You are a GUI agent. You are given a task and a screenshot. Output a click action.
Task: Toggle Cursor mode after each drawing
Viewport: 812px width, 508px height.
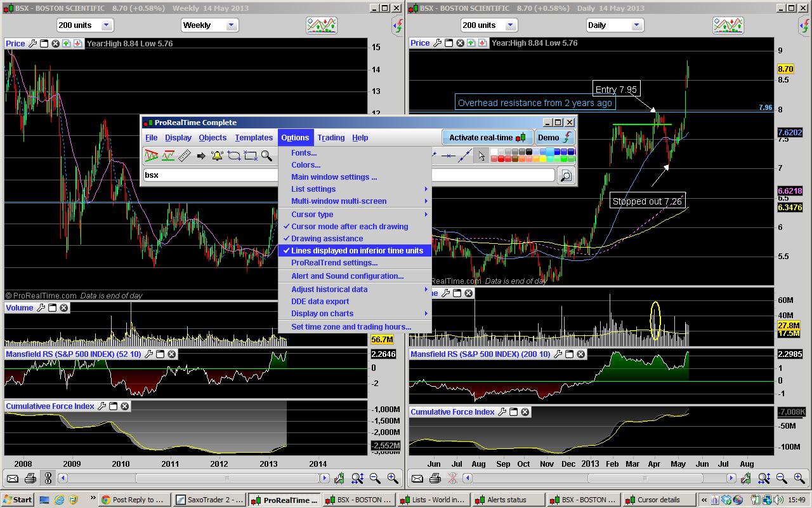coord(350,227)
